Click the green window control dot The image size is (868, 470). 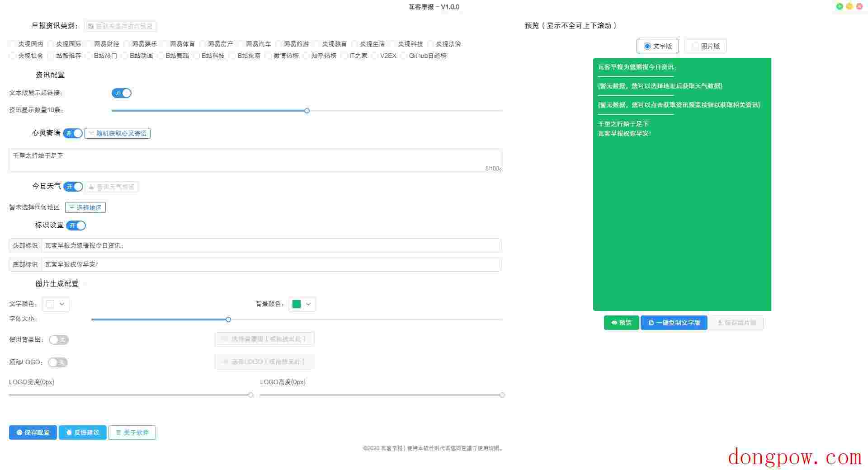click(840, 6)
